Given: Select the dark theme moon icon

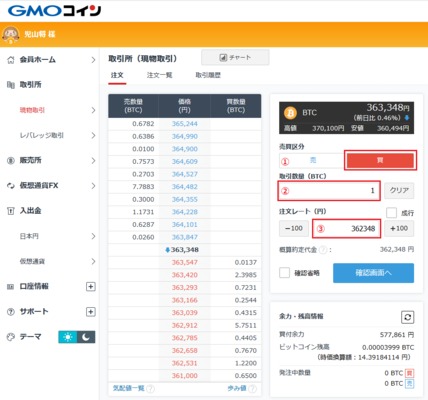Looking at the screenshot, I should pos(86,337).
